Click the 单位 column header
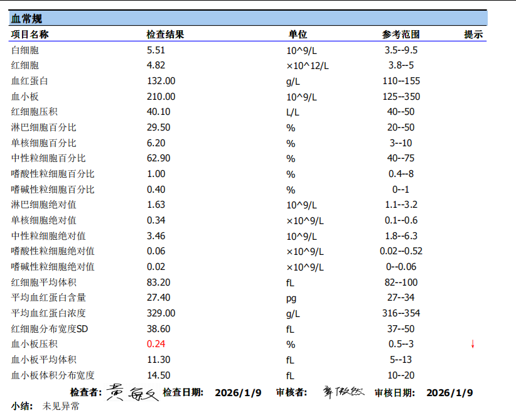516x420 pixels. (298, 35)
